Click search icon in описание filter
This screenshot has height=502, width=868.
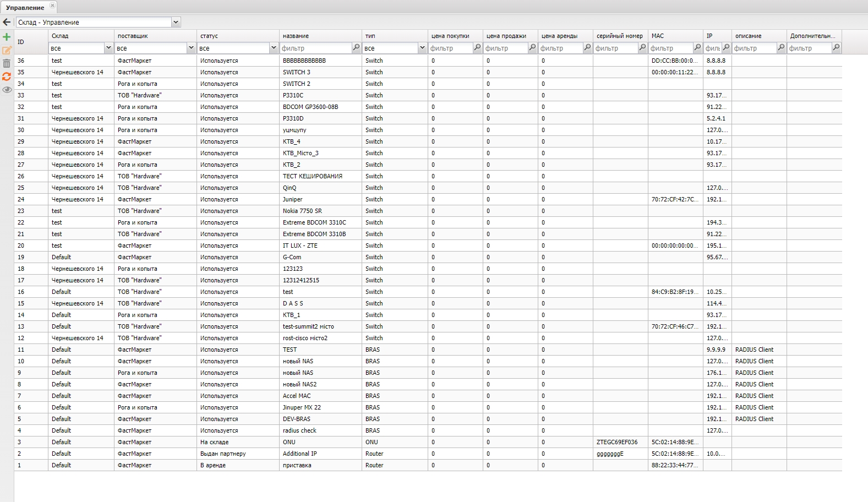(781, 48)
